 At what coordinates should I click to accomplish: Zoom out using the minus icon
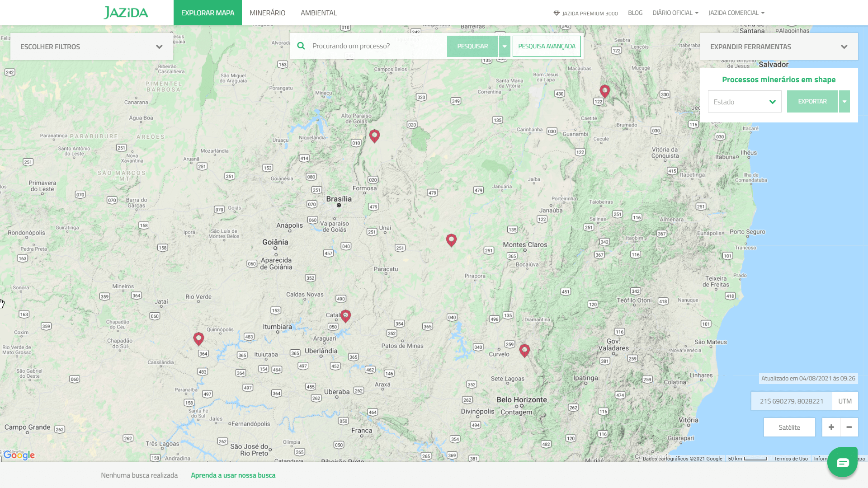[849, 427]
